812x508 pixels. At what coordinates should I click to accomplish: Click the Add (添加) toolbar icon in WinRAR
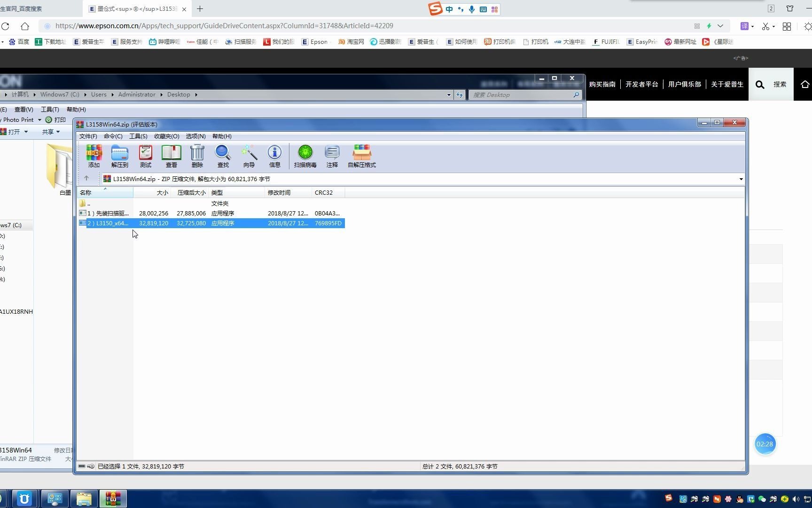94,156
